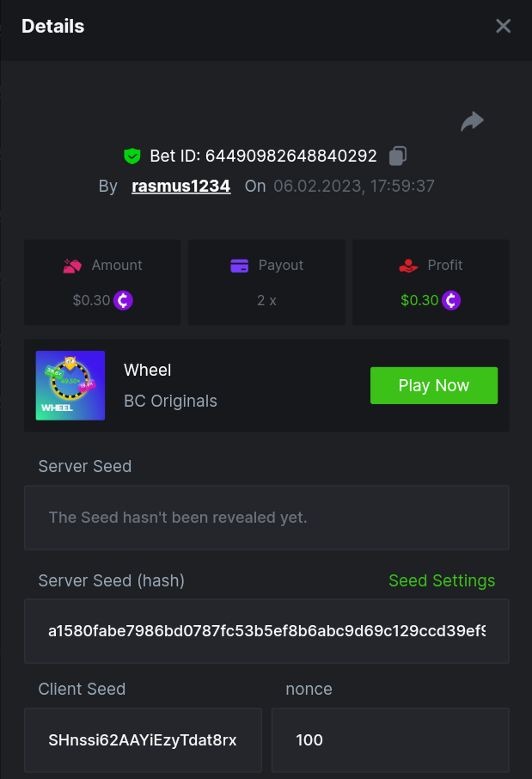Open rasmus1234 user profile
Image resolution: width=532 pixels, height=779 pixels.
pyautogui.click(x=180, y=186)
